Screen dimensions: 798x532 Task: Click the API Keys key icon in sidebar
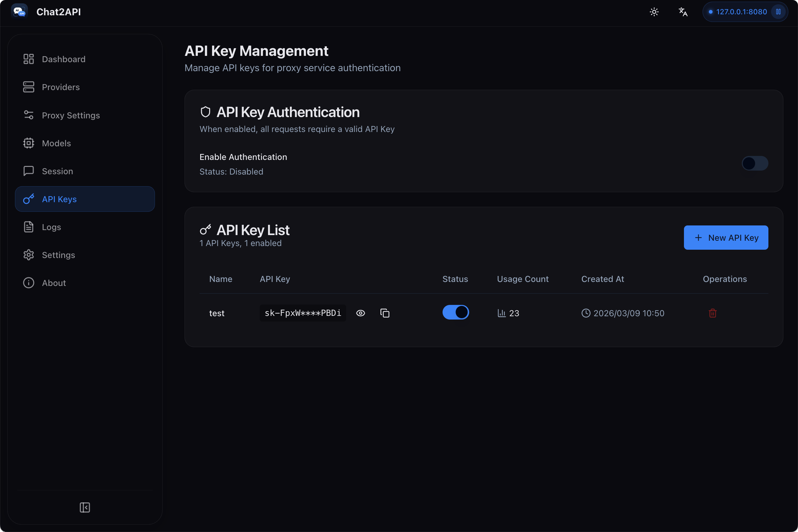click(29, 199)
